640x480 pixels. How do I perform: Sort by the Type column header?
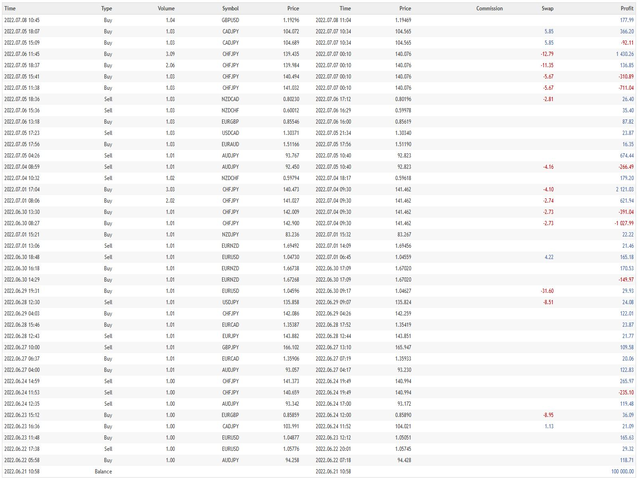pos(107,9)
